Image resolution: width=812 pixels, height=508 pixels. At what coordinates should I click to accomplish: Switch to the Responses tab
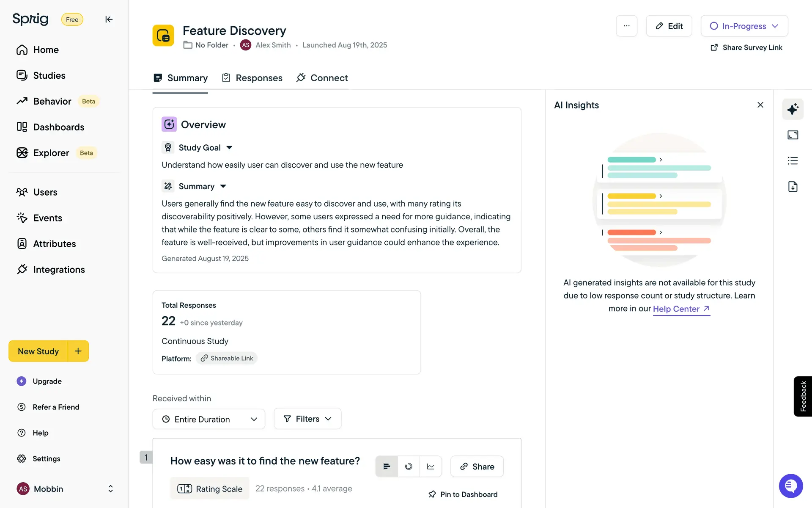(x=252, y=78)
